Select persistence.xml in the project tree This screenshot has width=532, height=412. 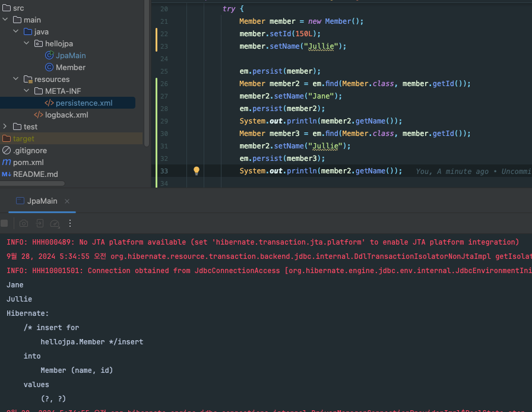pyautogui.click(x=84, y=103)
